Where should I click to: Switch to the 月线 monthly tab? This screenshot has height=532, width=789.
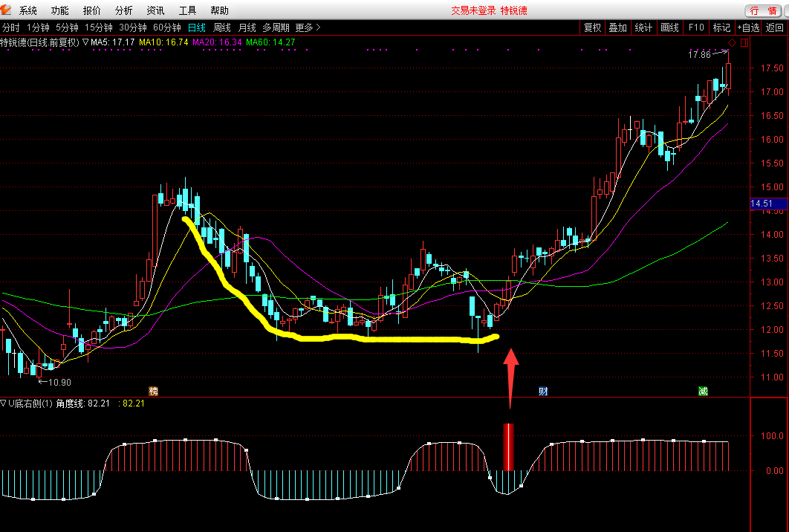click(247, 27)
